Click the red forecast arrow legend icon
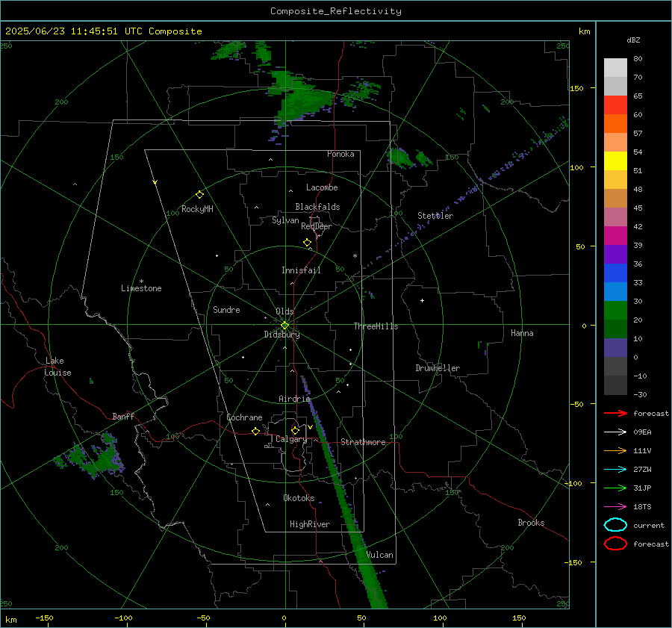 click(615, 413)
